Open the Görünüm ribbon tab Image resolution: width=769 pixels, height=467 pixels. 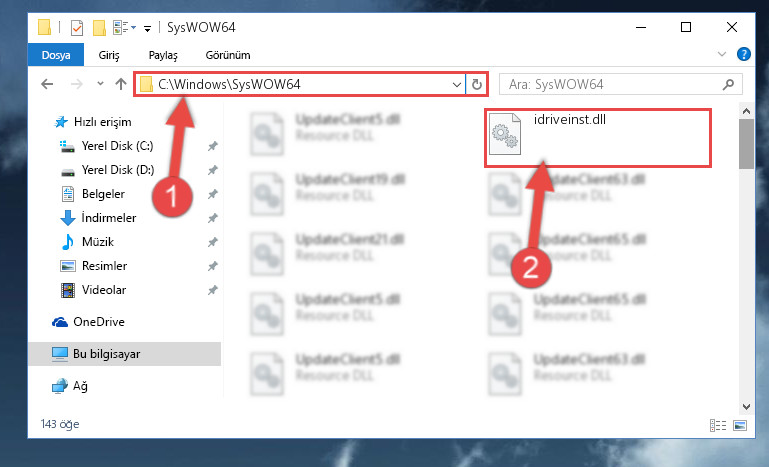[x=228, y=55]
